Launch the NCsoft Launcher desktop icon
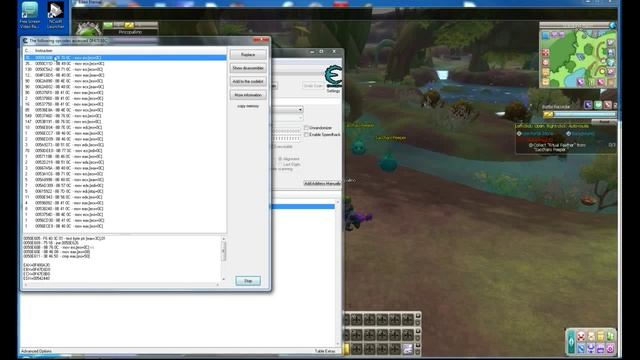The image size is (640, 360). click(56, 15)
